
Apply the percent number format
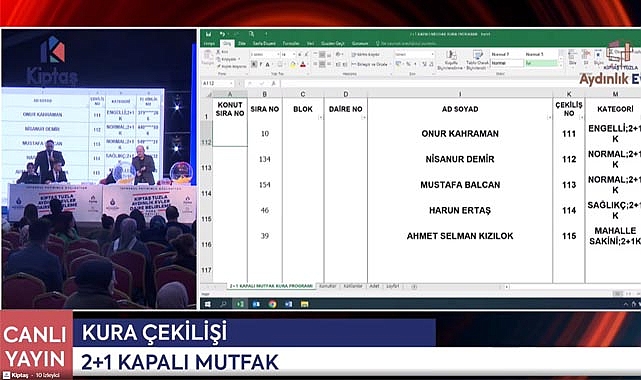(408, 64)
